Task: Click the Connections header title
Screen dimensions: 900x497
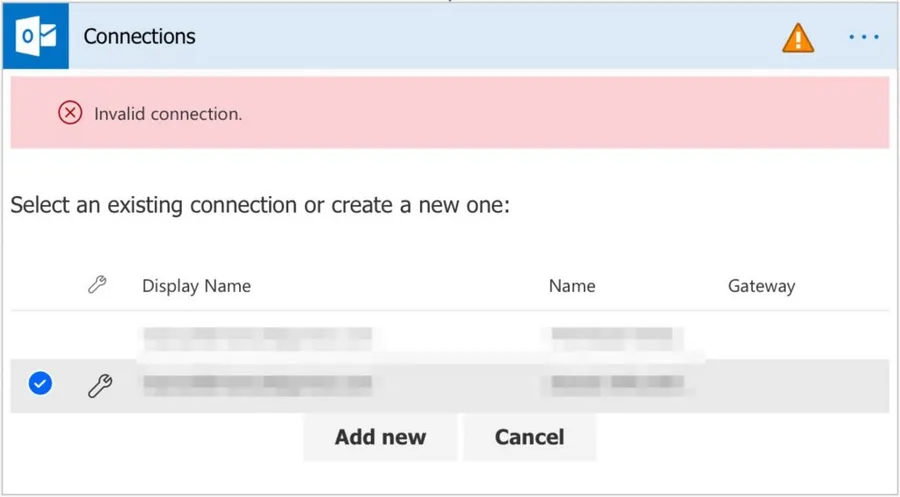Action: (139, 37)
